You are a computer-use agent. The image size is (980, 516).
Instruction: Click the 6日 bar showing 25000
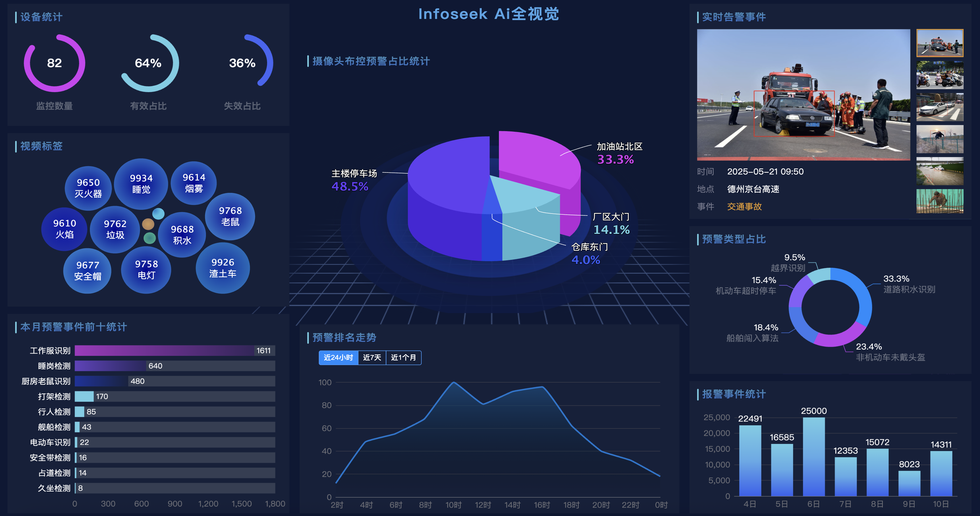pyautogui.click(x=814, y=457)
